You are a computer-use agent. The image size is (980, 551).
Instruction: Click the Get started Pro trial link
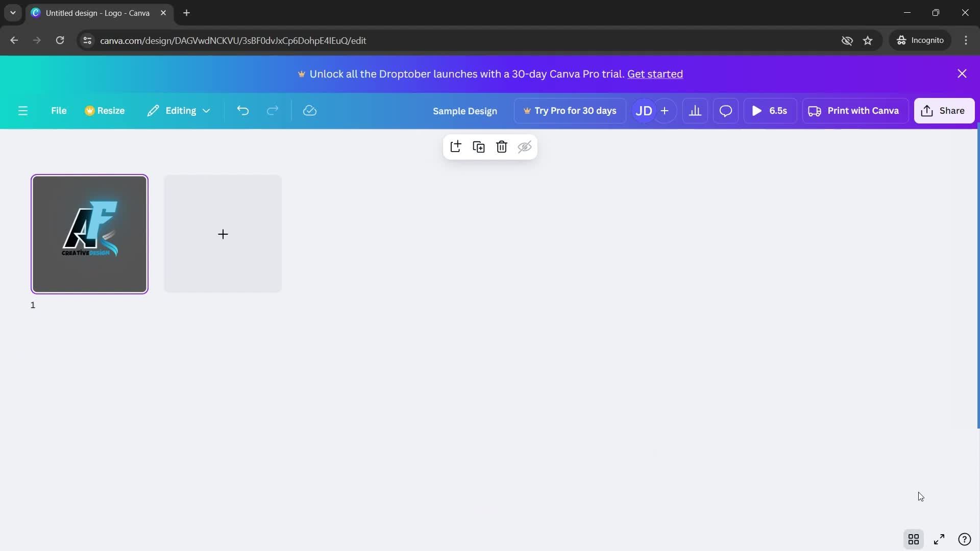click(x=655, y=74)
